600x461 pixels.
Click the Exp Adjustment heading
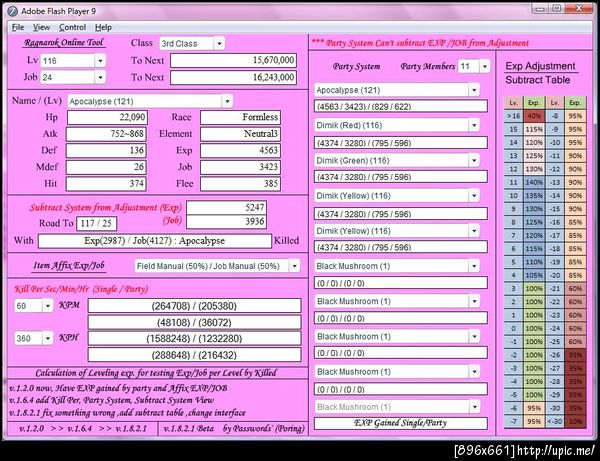pyautogui.click(x=540, y=66)
